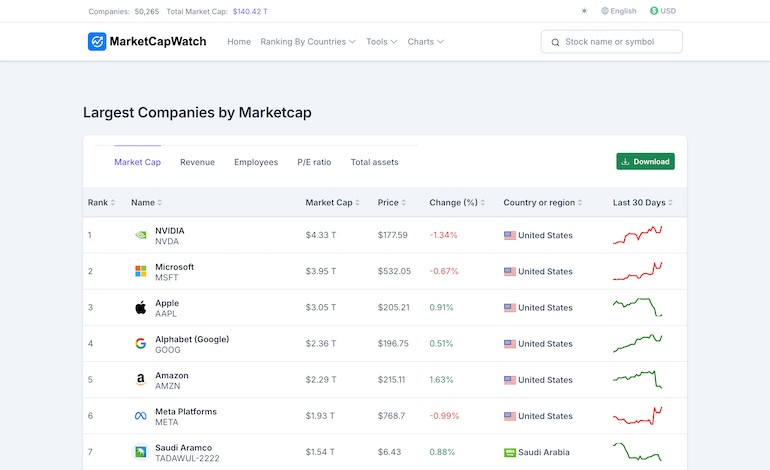The height and width of the screenshot is (470, 770).
Task: Click the Amazon logo icon
Action: [x=140, y=380]
